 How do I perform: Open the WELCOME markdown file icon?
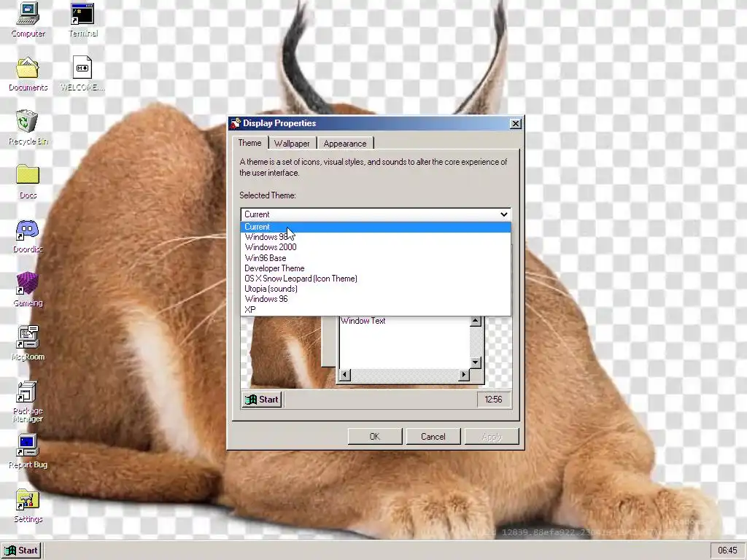82,74
